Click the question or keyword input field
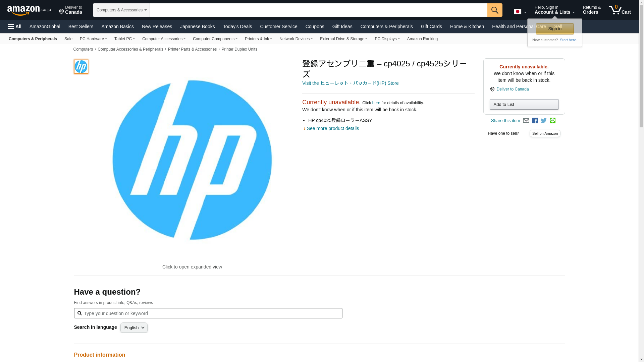Screen dimensions: 644x362 click(211, 313)
